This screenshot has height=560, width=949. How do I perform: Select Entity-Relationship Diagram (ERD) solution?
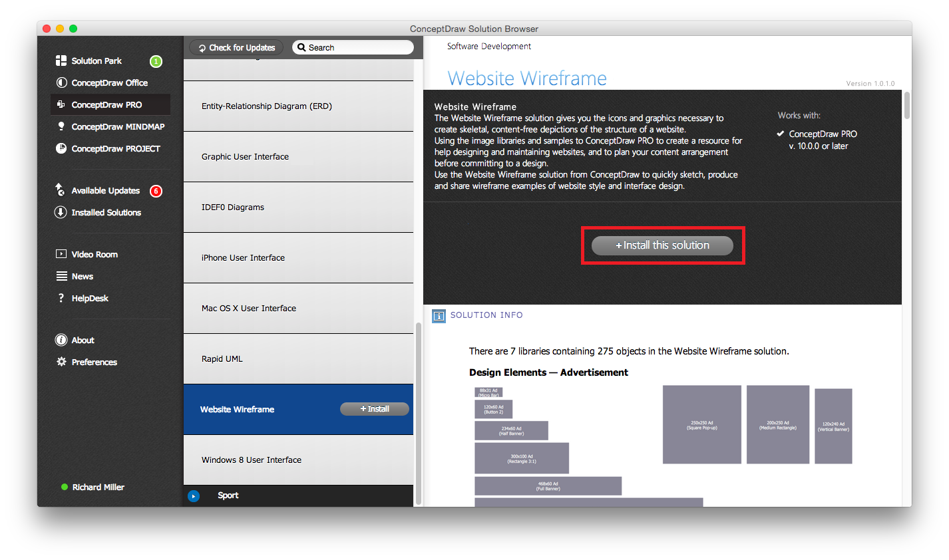coord(298,106)
